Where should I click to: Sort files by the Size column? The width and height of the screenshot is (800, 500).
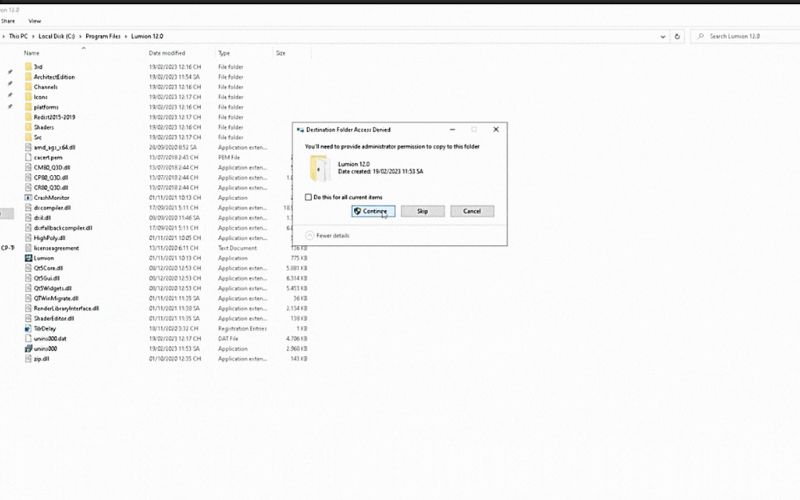point(281,53)
